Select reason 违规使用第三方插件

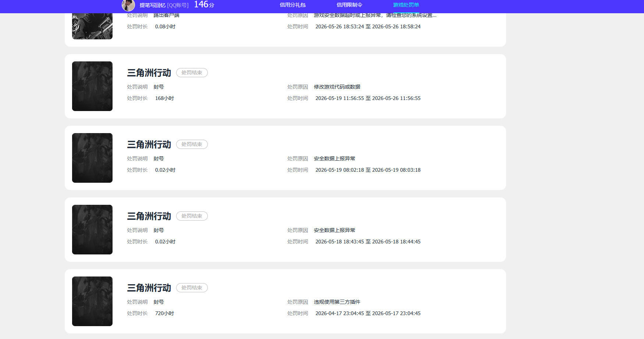tap(337, 302)
